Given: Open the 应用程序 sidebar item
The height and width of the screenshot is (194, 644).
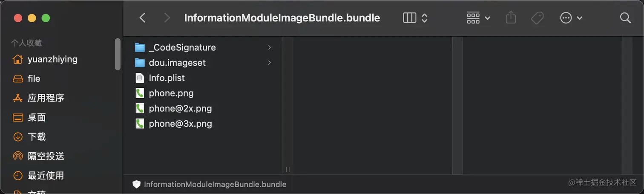Looking at the screenshot, I should pyautogui.click(x=38, y=98).
